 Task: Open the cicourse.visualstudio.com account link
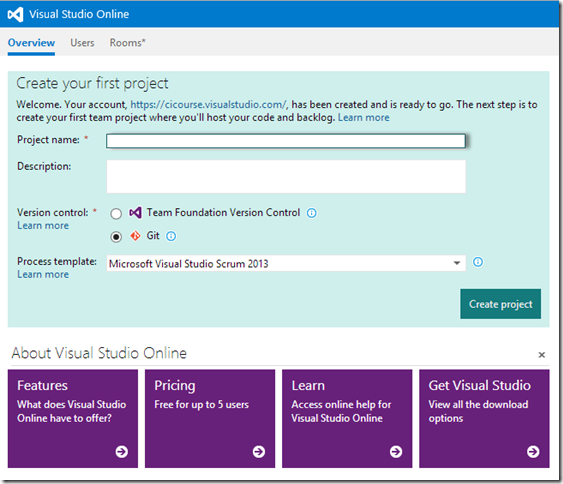click(x=209, y=104)
